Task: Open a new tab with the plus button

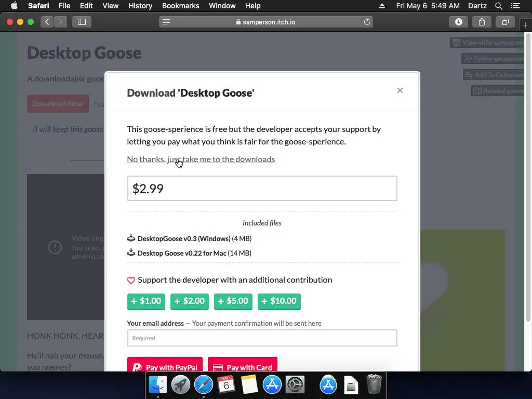Action: (x=525, y=25)
